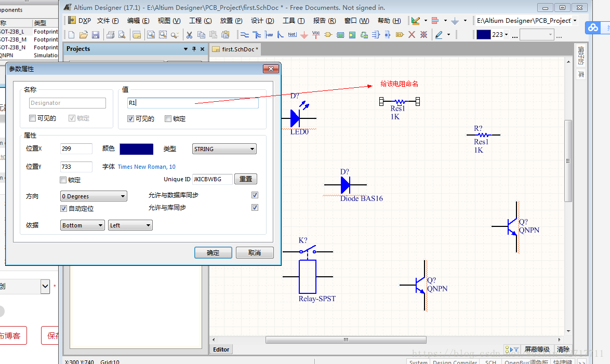Save document using the floppy disk icon
The width and height of the screenshot is (610, 364).
click(x=96, y=35)
